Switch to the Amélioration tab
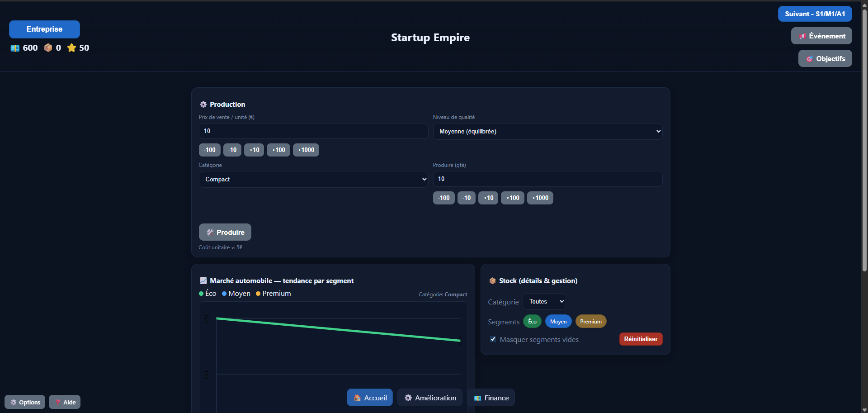Viewport: 868px width, 413px height. [430, 398]
